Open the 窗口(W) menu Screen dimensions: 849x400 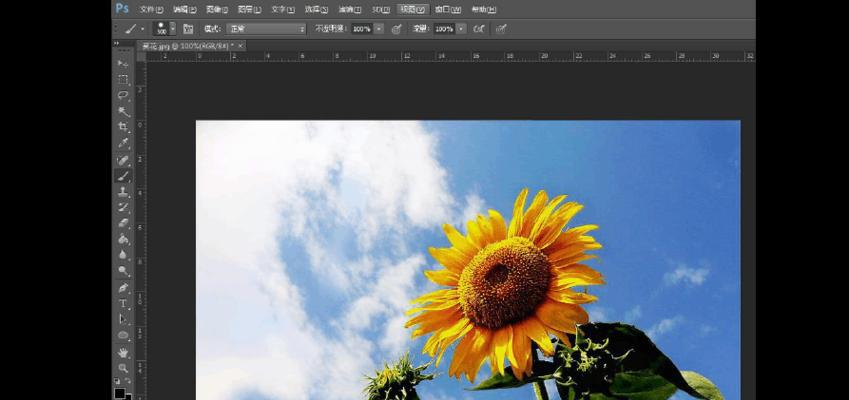click(x=448, y=10)
